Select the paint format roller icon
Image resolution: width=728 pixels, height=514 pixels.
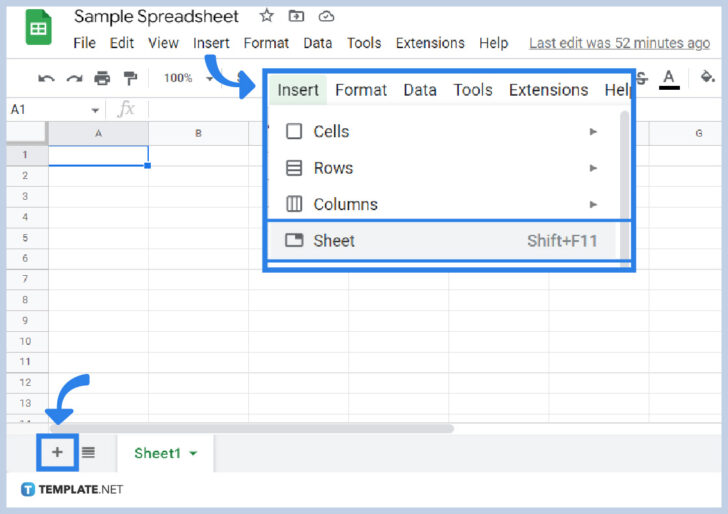tap(130, 78)
